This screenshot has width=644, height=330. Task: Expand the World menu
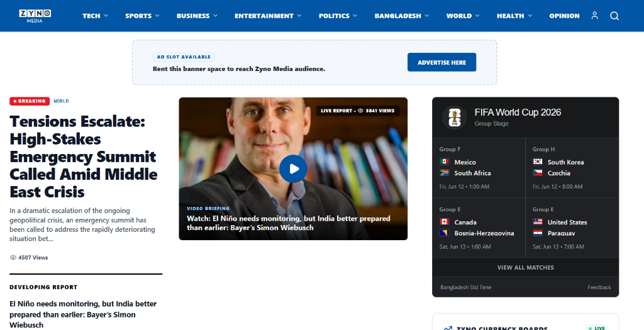pyautogui.click(x=462, y=16)
